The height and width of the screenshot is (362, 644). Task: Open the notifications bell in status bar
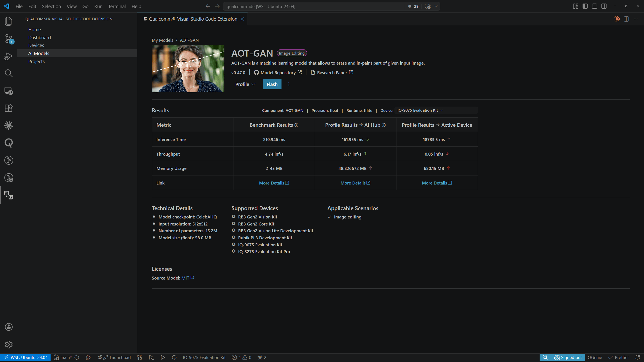pyautogui.click(x=638, y=357)
